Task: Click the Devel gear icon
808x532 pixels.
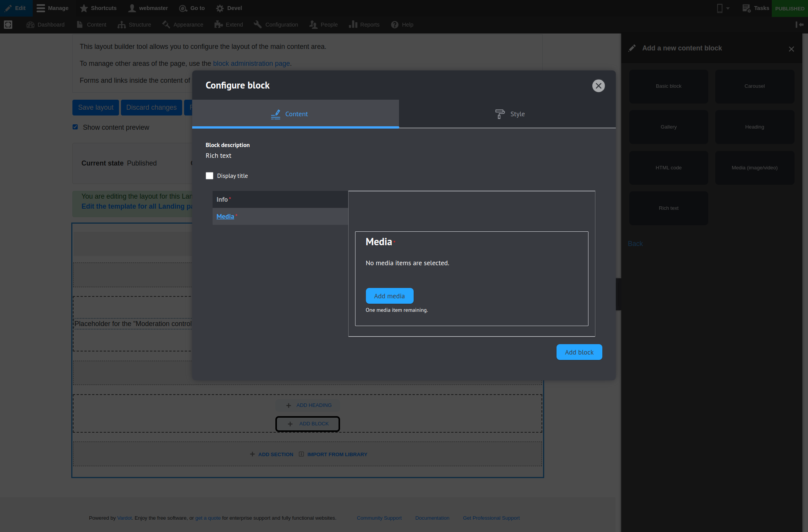Action: pyautogui.click(x=220, y=8)
